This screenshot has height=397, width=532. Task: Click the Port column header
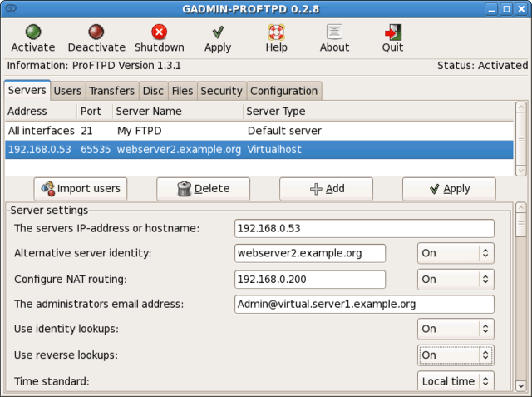tap(95, 111)
